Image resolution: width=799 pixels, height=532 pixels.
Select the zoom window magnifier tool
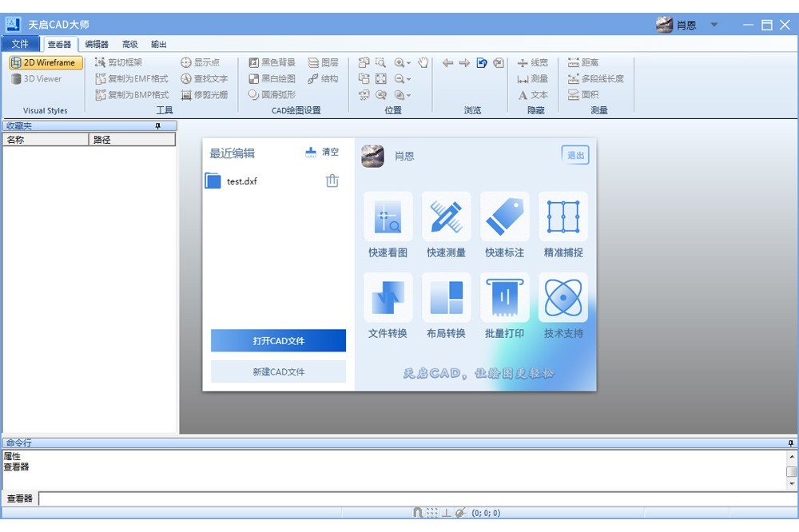[x=380, y=62]
